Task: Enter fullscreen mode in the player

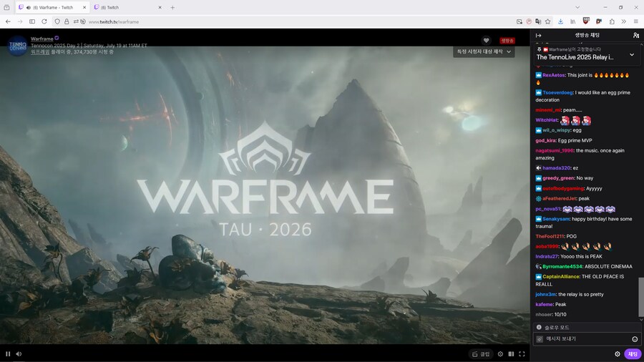Action: click(522, 354)
